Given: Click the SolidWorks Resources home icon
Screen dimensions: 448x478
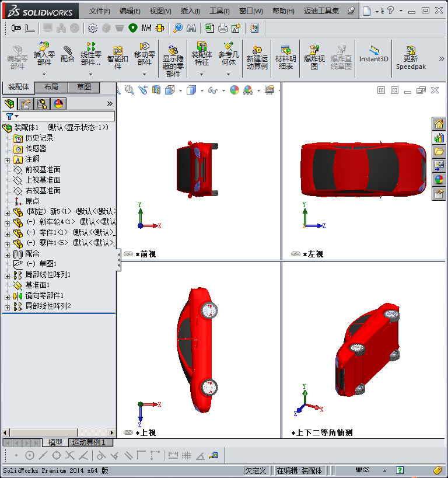Looking at the screenshot, I should pyautogui.click(x=439, y=124).
